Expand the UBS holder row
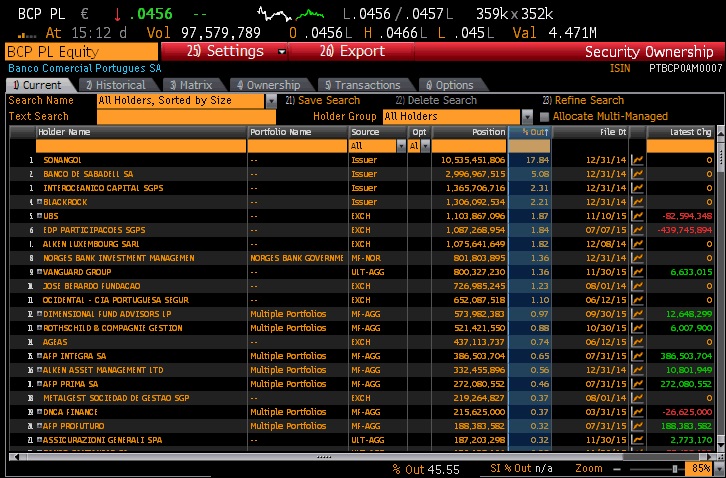 [39, 216]
